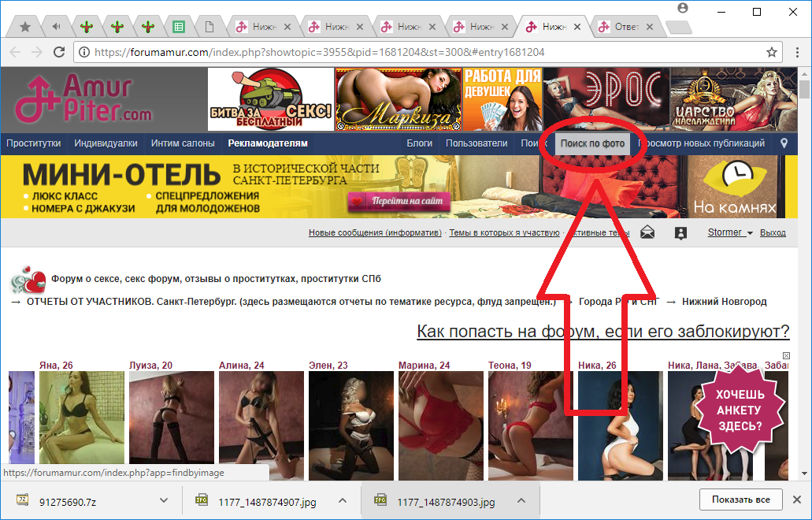Click the browser reload page icon
Screen dimensions: 812x520
pos(59,52)
